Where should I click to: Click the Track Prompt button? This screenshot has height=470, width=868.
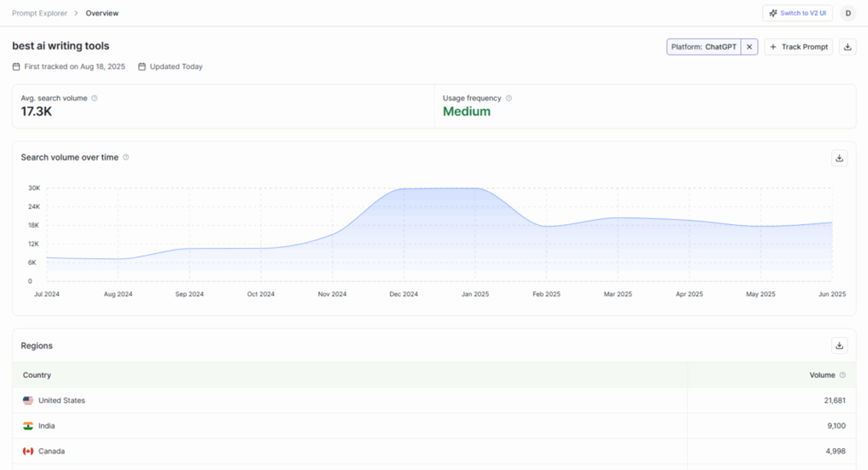798,47
